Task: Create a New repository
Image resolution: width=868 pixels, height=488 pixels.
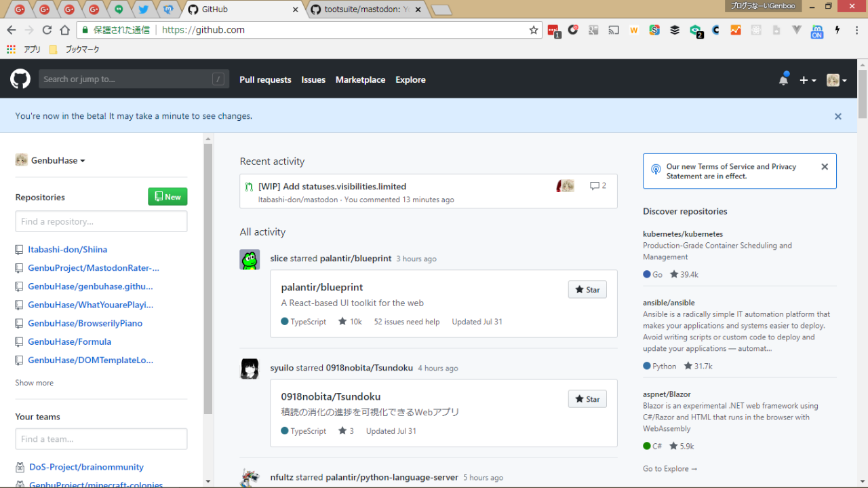Action: pyautogui.click(x=167, y=197)
